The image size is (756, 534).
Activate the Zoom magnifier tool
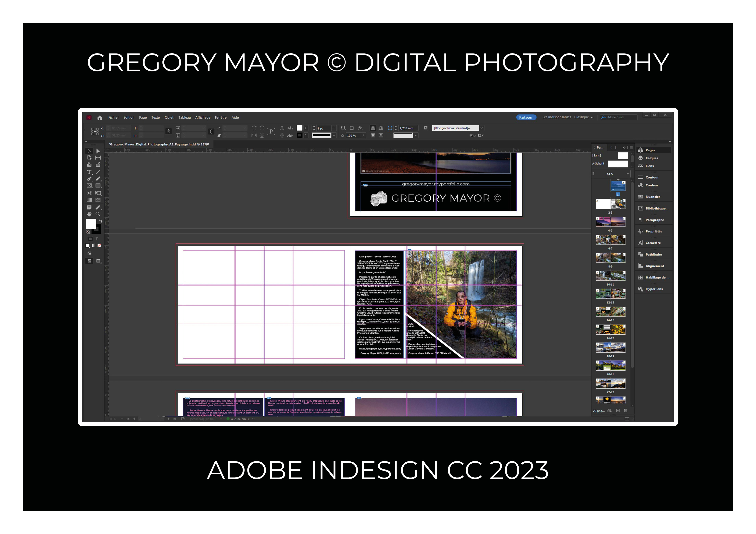pyautogui.click(x=98, y=214)
